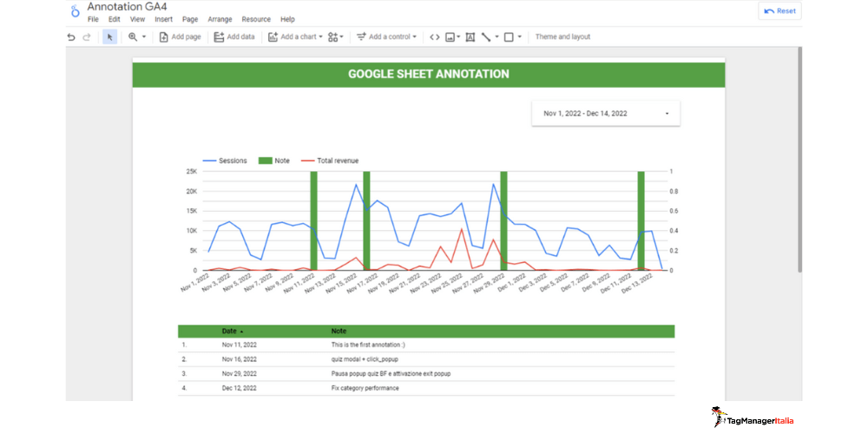
Task: Expand the line type dropdown arrow
Action: pos(496,37)
